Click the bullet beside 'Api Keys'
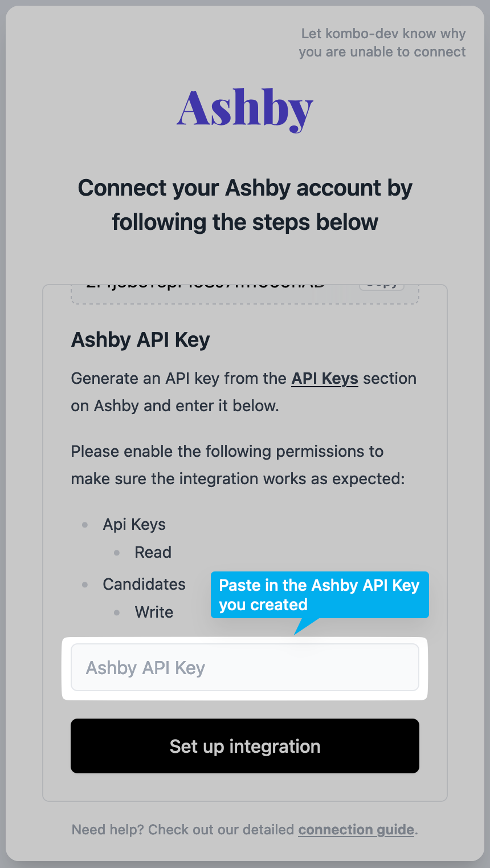The image size is (490, 868). coord(85,525)
